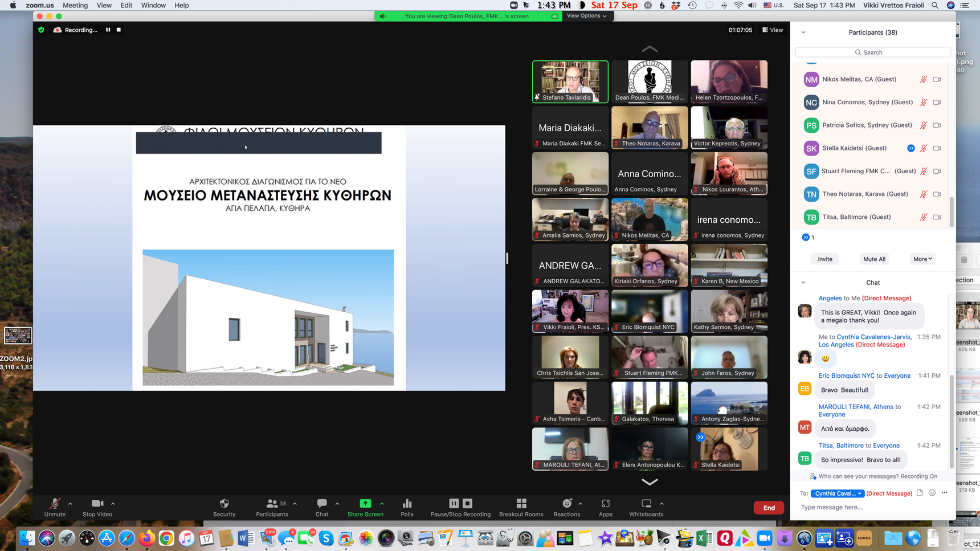Image resolution: width=980 pixels, height=551 pixels.
Task: Click the Mute All button
Action: pyautogui.click(x=874, y=259)
